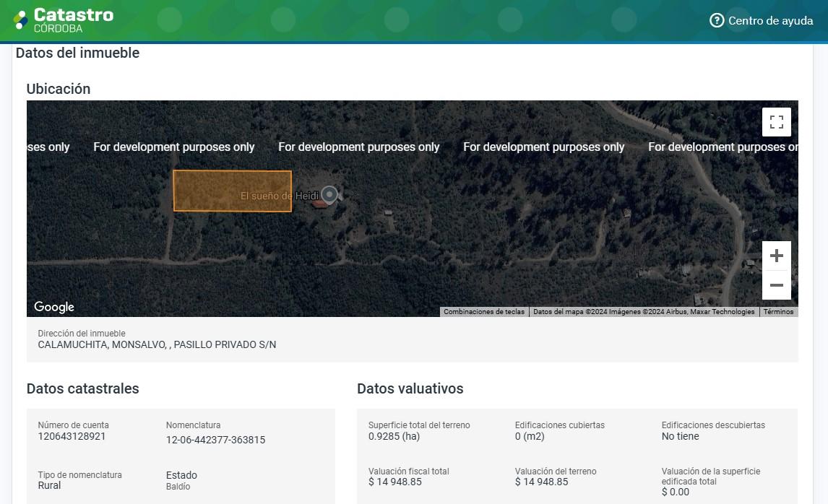Open the map Términos link
This screenshot has height=504, width=828.
click(x=778, y=312)
